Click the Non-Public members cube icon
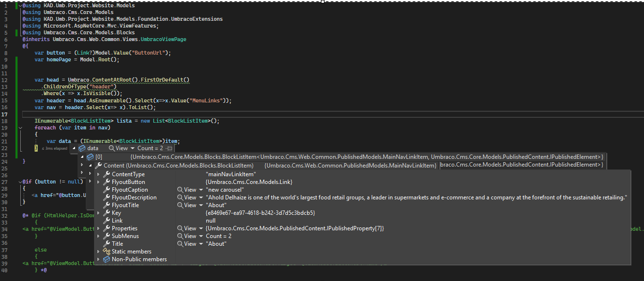The image size is (644, 281). click(x=107, y=259)
